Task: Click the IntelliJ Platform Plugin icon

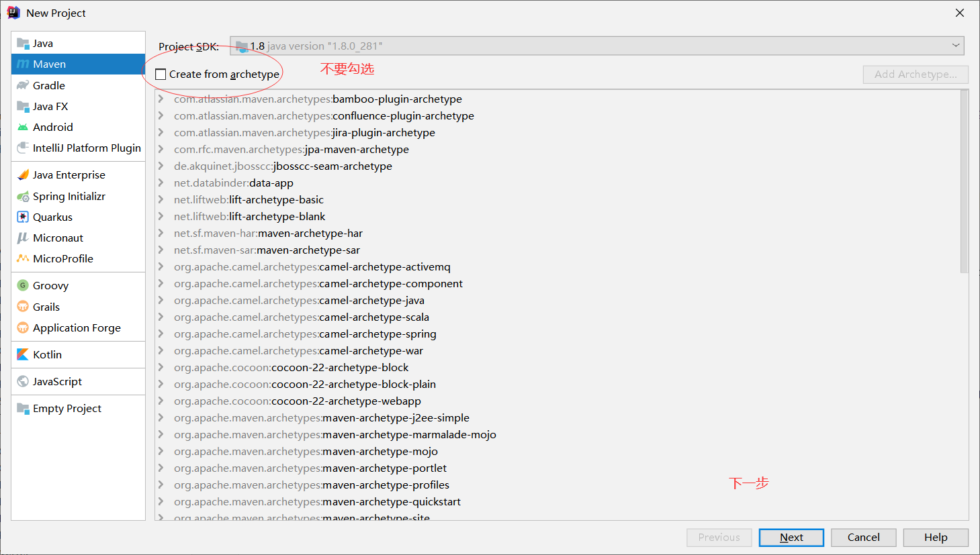Action: [x=23, y=148]
